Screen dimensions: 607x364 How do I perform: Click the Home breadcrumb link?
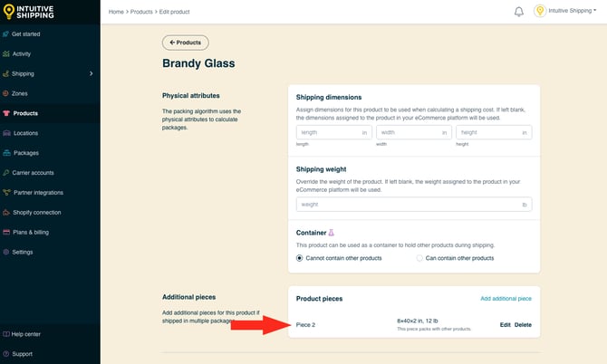tap(116, 12)
